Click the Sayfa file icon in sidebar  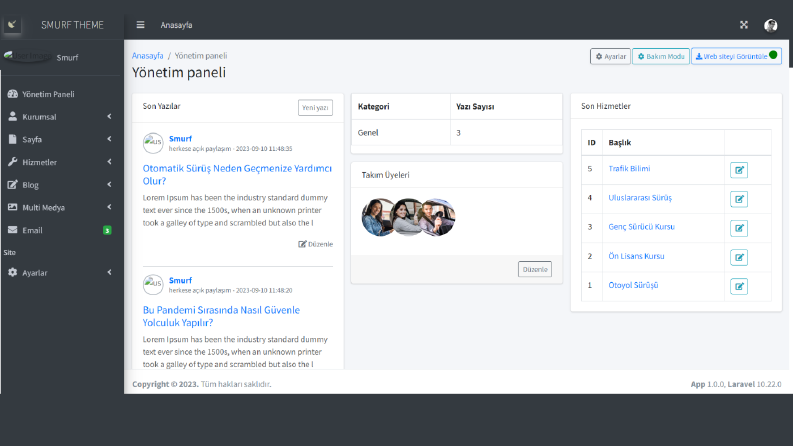coord(13,139)
